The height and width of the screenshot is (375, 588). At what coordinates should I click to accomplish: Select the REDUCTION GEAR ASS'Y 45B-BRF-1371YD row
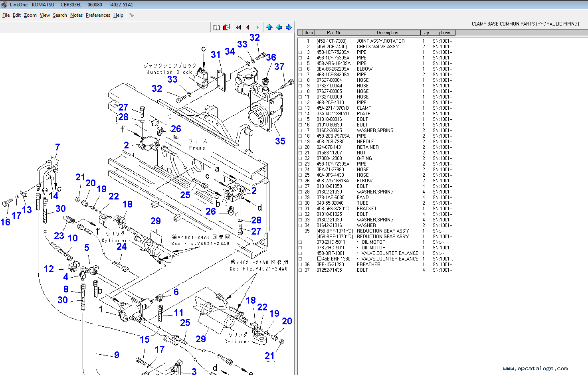(x=382, y=231)
